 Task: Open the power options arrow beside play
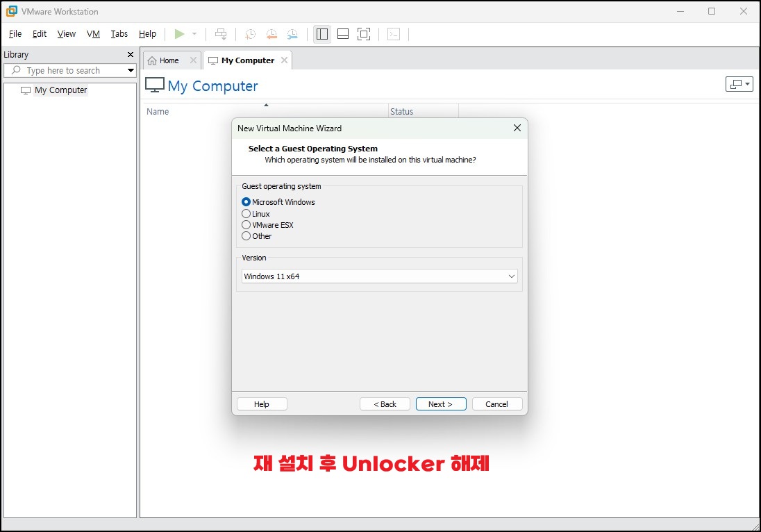point(194,34)
